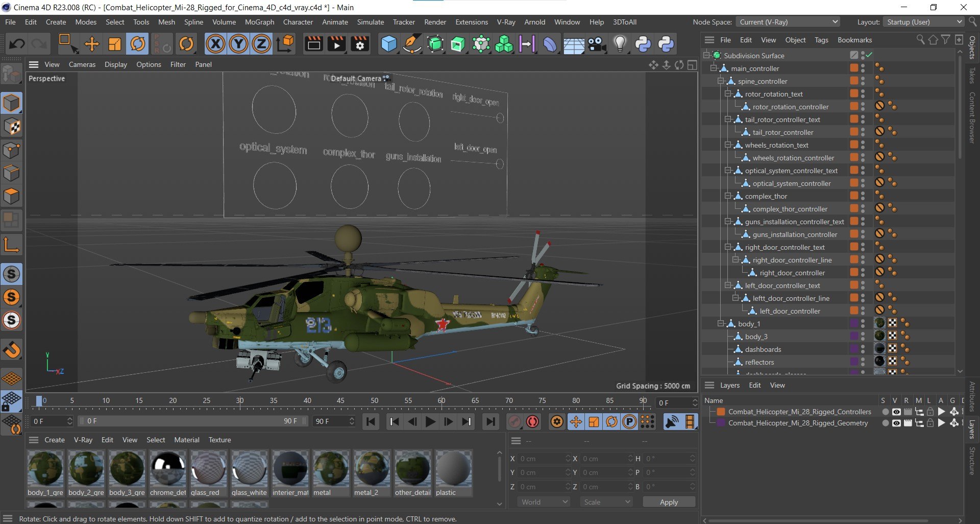Viewport: 980px width, 524px height.
Task: Switch to Texture mode in left palette
Action: tap(11, 127)
